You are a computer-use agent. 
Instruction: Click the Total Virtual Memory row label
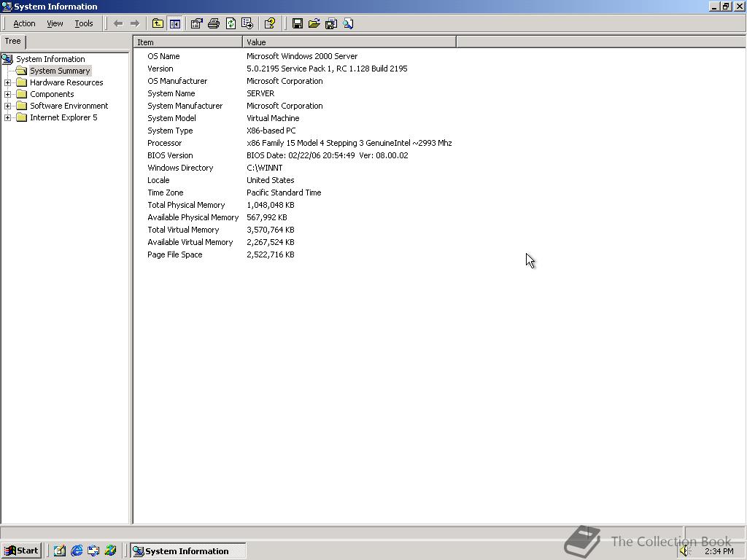click(x=183, y=230)
